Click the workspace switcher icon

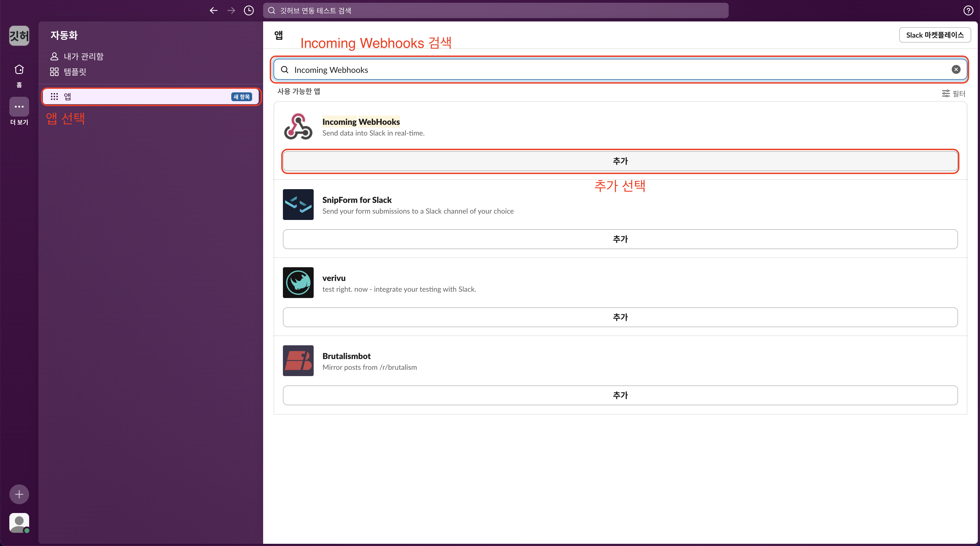19,36
